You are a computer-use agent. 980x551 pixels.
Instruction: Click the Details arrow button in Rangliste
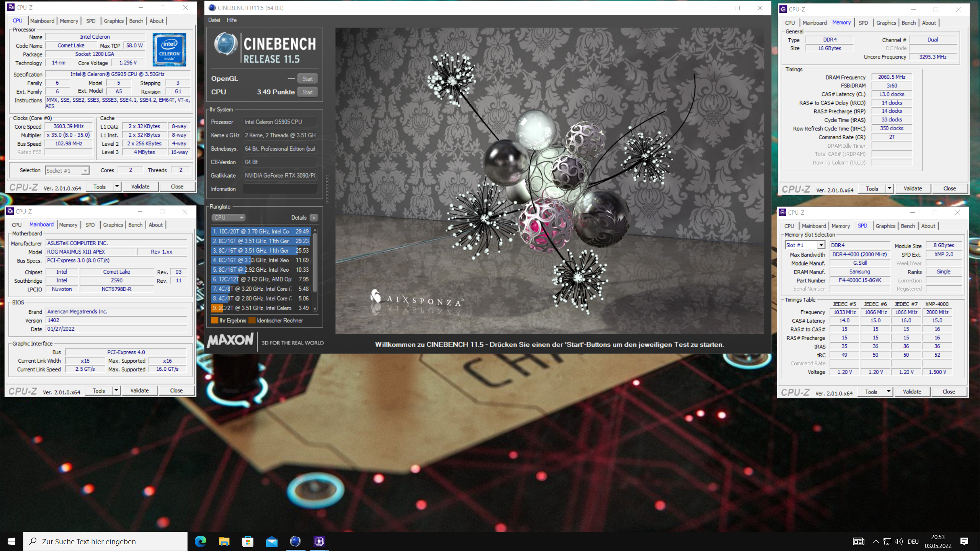tap(314, 217)
